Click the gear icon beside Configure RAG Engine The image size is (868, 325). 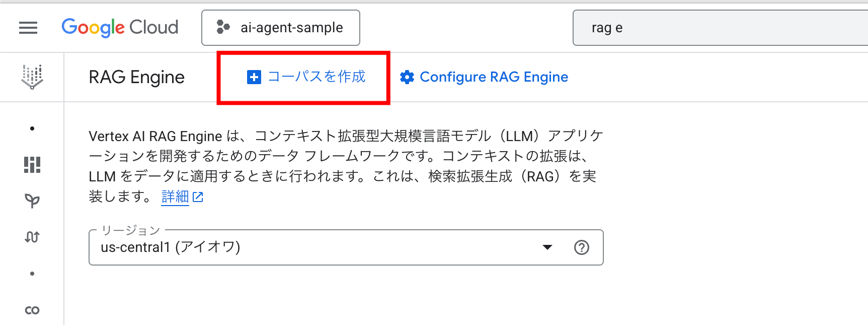pos(407,77)
